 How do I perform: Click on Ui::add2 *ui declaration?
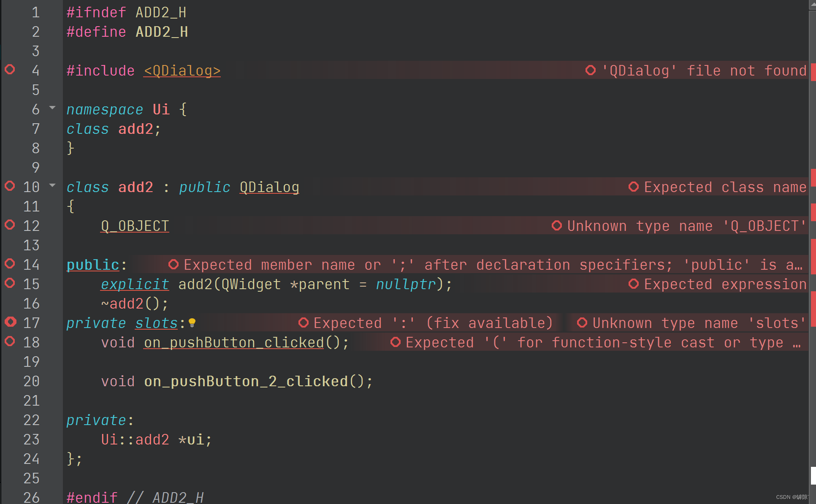click(x=156, y=439)
